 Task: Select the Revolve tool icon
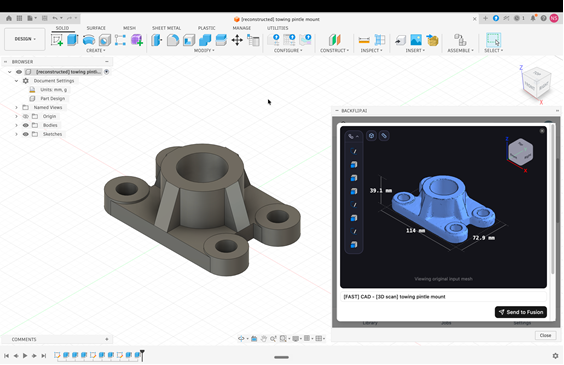point(88,40)
